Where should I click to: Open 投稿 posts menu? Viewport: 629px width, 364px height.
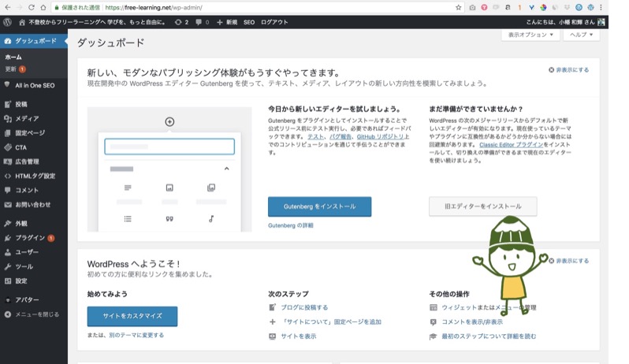[34, 104]
